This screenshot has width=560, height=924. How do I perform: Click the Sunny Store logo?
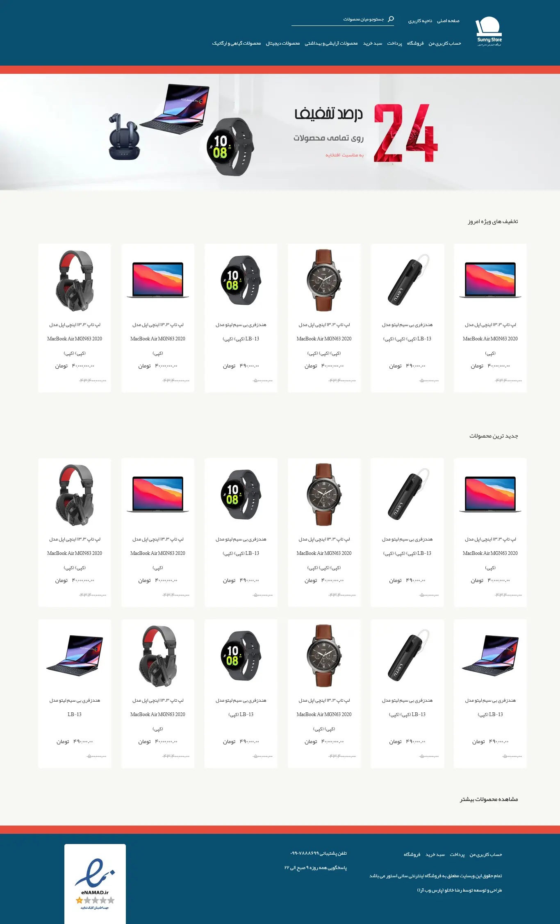click(x=489, y=32)
